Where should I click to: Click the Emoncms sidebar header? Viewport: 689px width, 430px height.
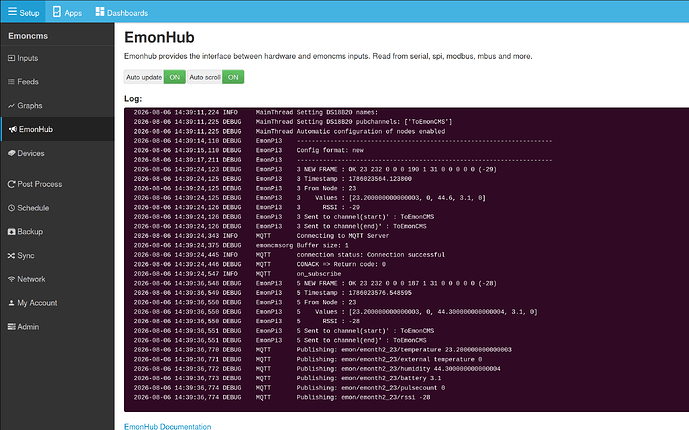point(28,36)
